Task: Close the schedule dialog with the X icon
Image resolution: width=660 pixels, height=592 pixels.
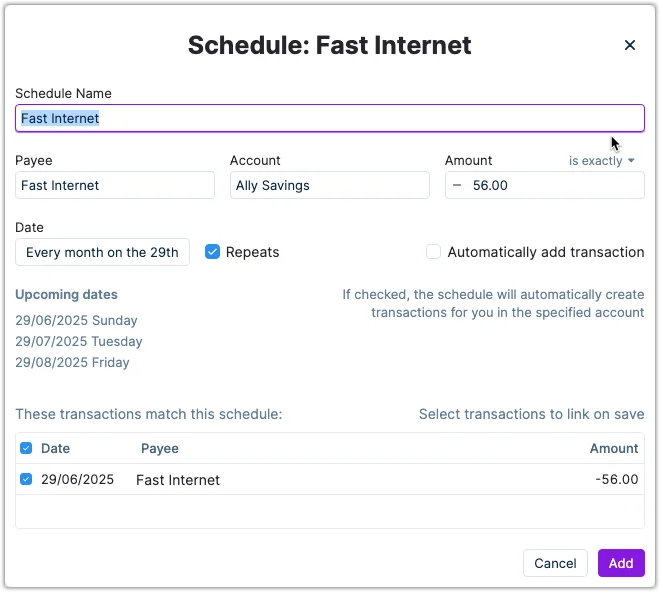Action: [x=630, y=45]
